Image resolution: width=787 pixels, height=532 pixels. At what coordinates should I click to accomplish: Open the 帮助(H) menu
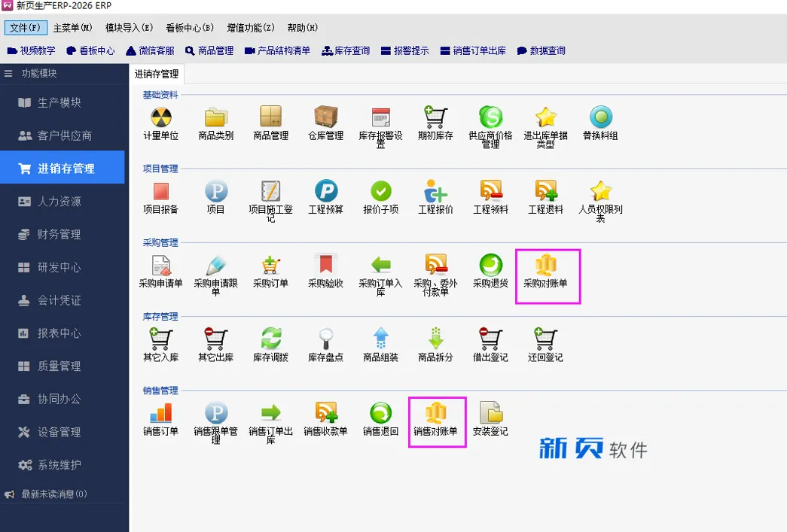[x=302, y=28]
